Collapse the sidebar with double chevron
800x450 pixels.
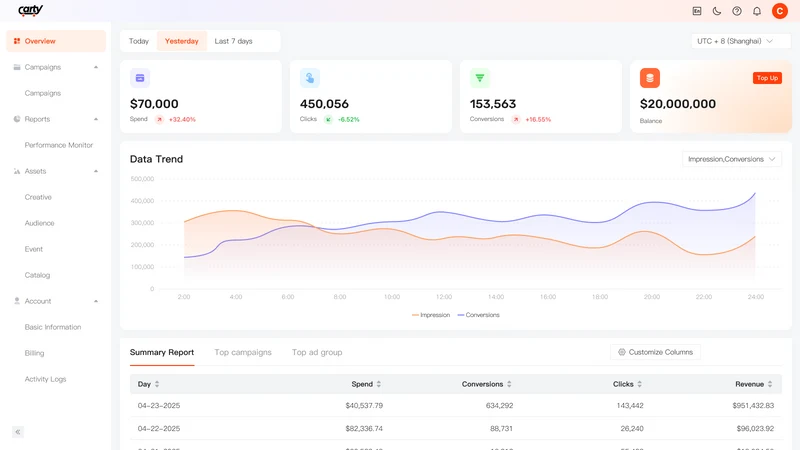tap(18, 432)
